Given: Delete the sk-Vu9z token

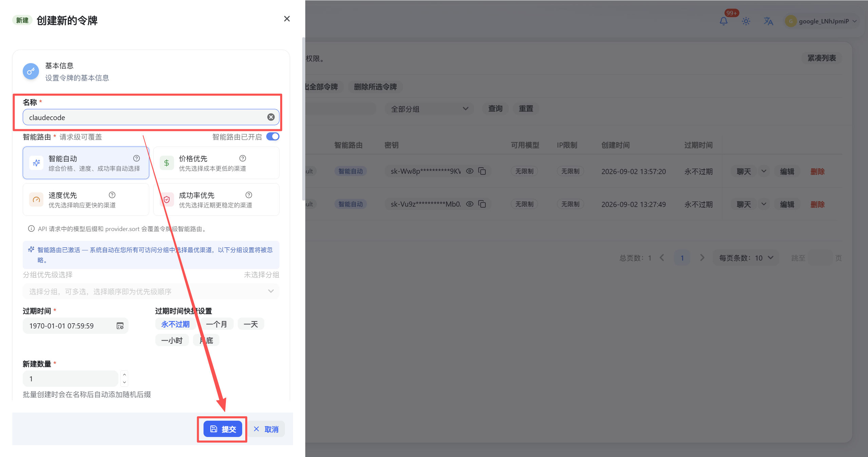Looking at the screenshot, I should 817,204.
